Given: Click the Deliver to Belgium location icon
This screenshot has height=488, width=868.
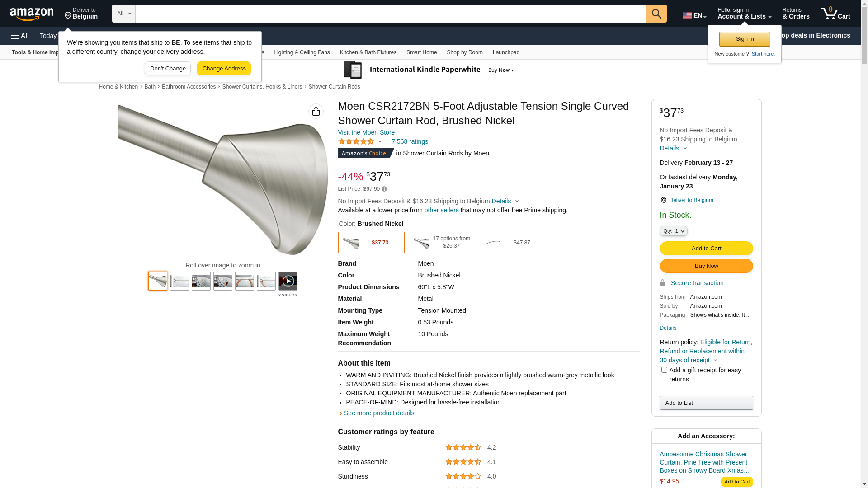Looking at the screenshot, I should point(663,200).
